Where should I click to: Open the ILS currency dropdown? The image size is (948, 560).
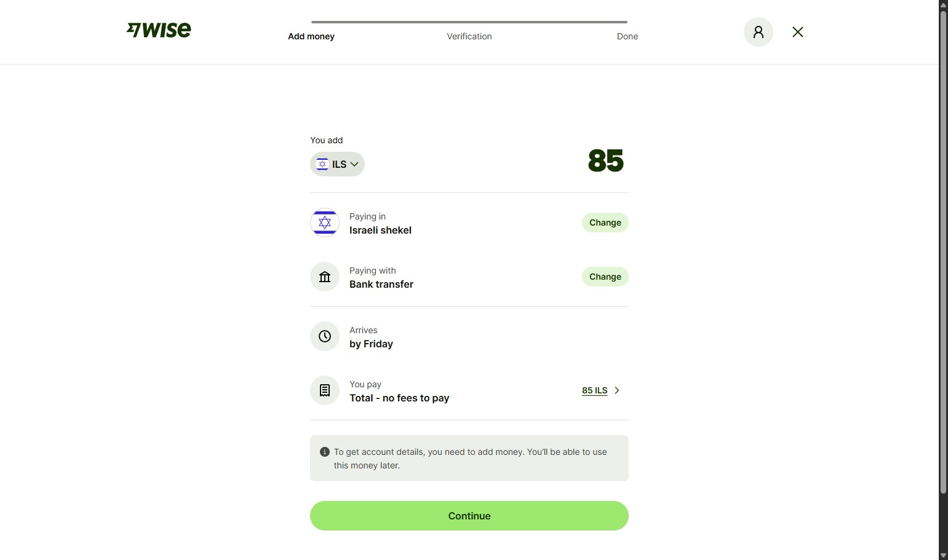pyautogui.click(x=337, y=164)
